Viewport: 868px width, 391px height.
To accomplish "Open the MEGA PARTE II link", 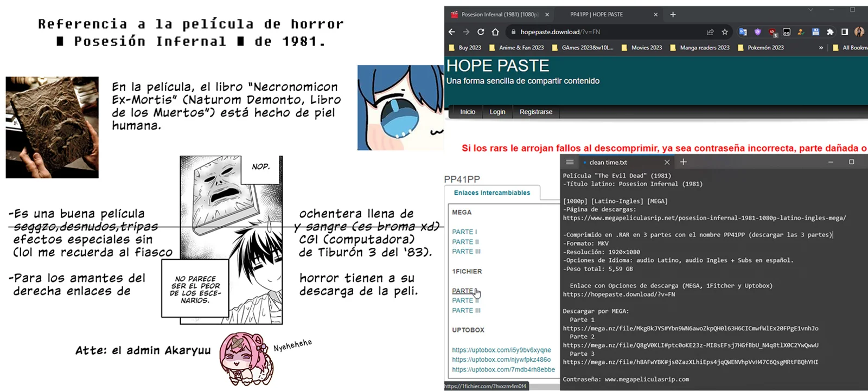I will (465, 242).
